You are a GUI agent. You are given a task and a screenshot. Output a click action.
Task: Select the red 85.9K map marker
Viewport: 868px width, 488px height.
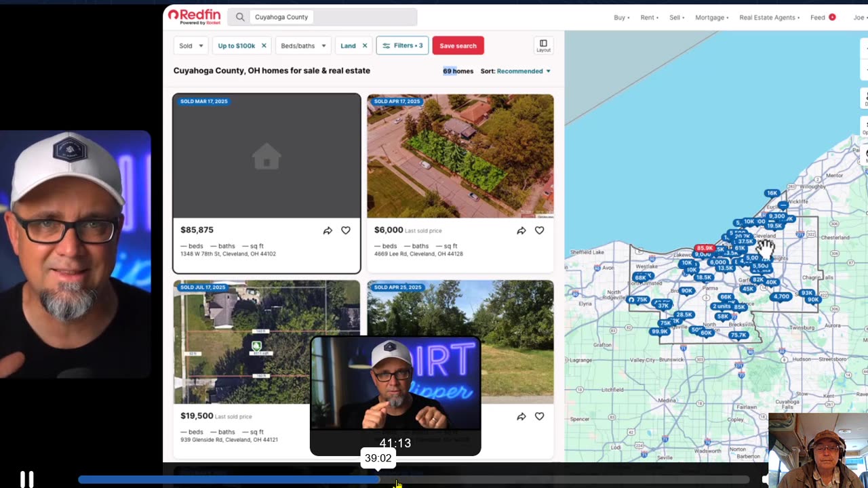point(705,248)
